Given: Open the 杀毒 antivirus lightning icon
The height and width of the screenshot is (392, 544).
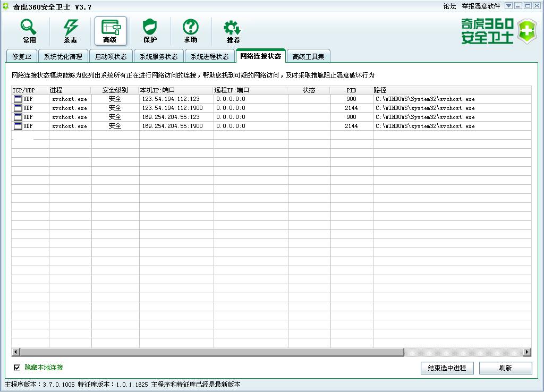Looking at the screenshot, I should click(x=71, y=31).
